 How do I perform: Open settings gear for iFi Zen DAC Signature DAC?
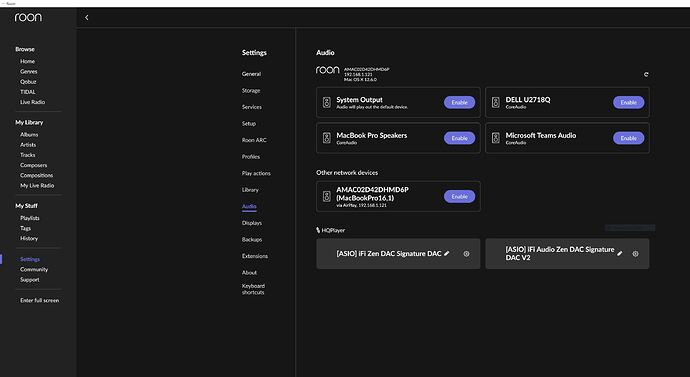[466, 254]
